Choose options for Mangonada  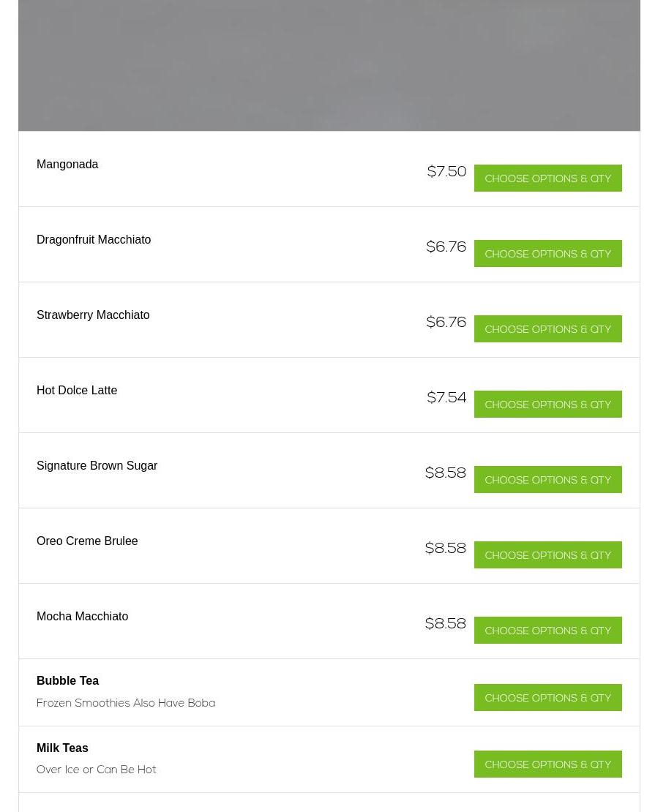pos(547,178)
